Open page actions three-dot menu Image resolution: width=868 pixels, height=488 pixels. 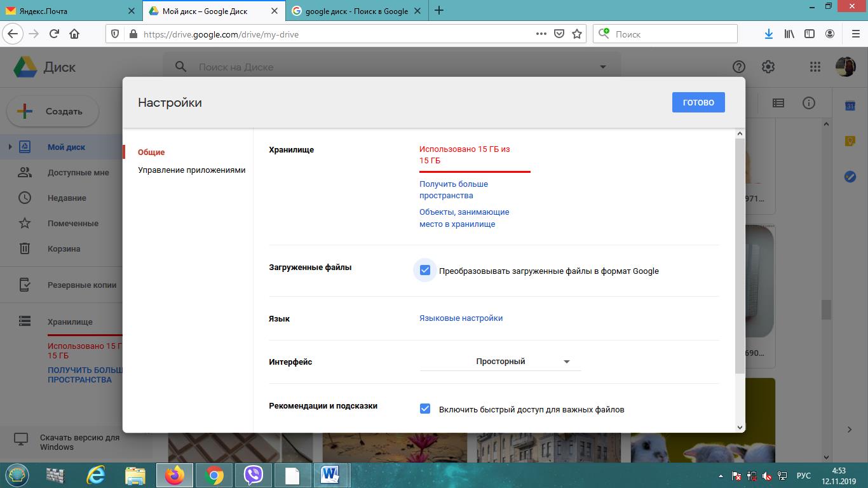point(541,34)
